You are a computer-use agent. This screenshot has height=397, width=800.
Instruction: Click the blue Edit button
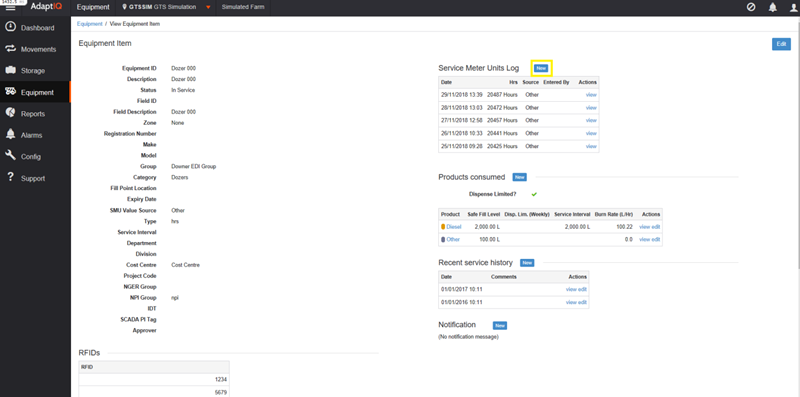781,44
